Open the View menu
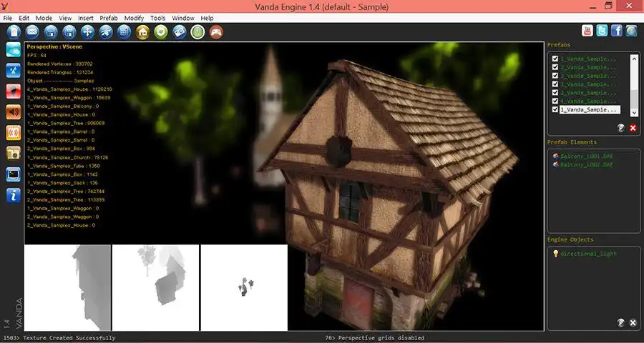 point(65,18)
